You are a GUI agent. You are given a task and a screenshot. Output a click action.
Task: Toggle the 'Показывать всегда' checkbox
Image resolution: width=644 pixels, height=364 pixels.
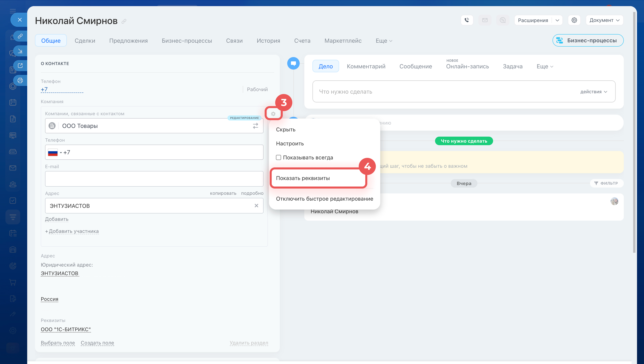click(x=278, y=158)
